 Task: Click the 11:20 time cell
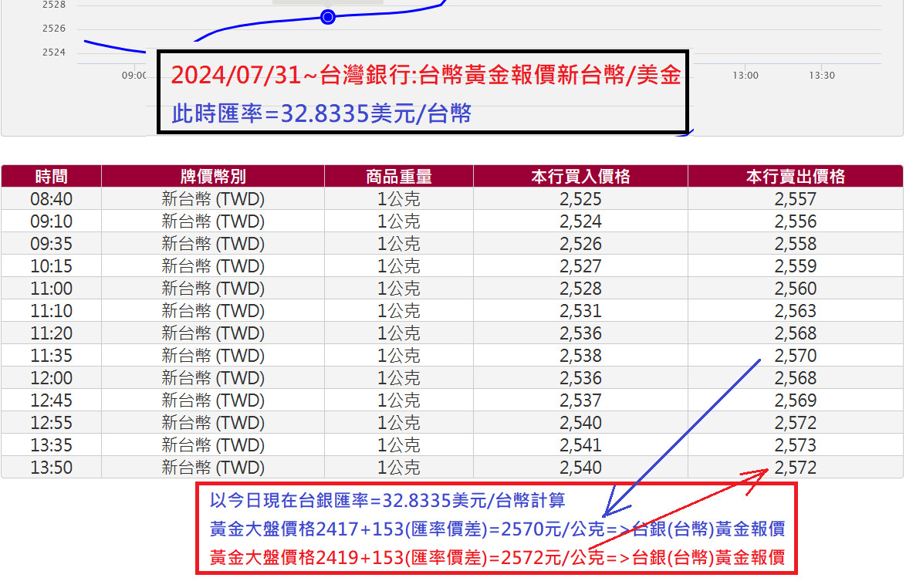51,333
